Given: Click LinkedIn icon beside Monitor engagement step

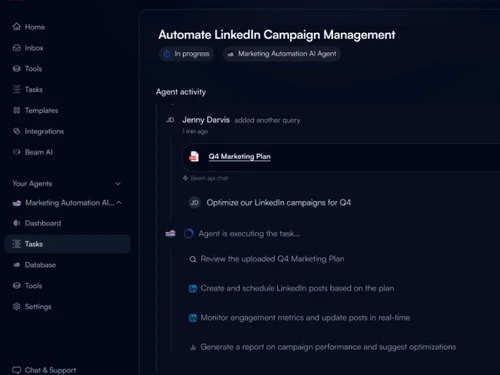Looking at the screenshot, I should click(193, 318).
